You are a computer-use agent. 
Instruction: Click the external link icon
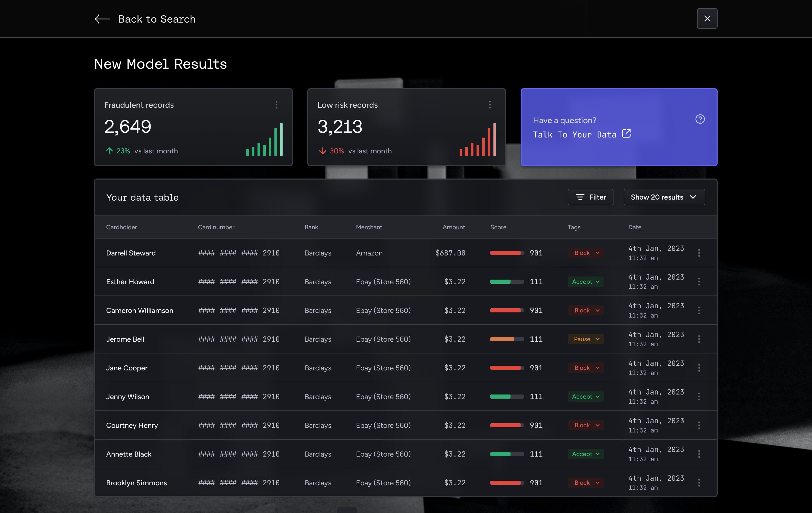point(626,134)
